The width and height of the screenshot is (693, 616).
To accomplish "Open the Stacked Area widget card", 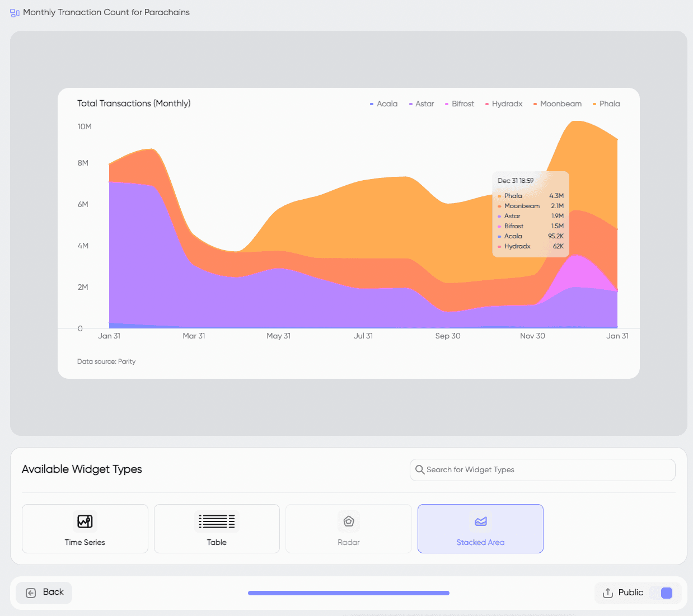I will [x=480, y=528].
